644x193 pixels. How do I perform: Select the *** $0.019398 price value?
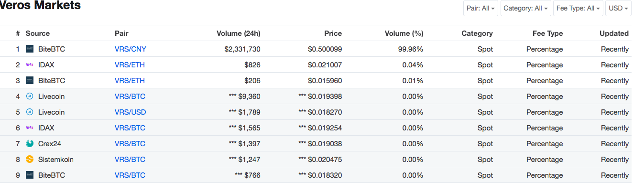320,96
